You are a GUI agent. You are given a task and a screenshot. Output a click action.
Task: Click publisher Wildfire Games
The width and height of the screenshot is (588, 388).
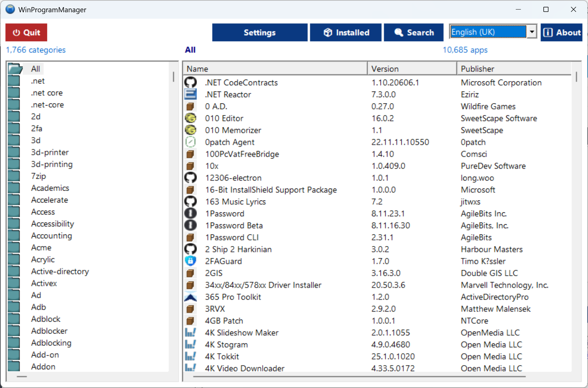click(x=488, y=106)
